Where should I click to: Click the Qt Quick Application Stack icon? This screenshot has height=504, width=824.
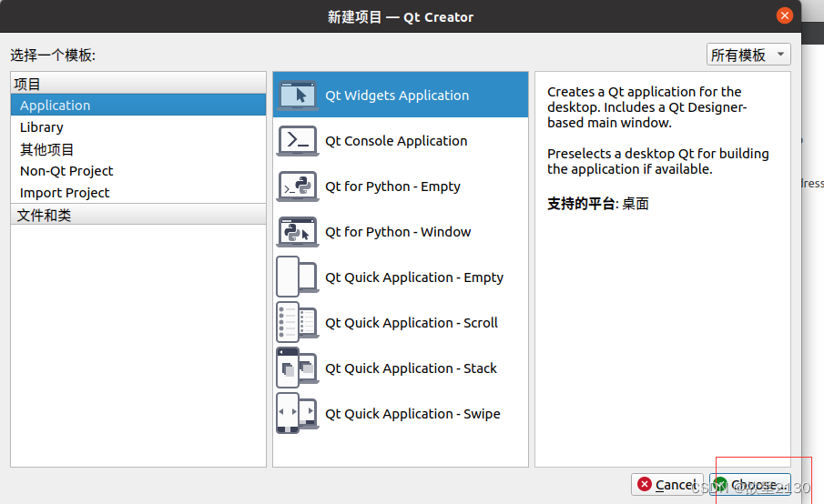[x=298, y=368]
